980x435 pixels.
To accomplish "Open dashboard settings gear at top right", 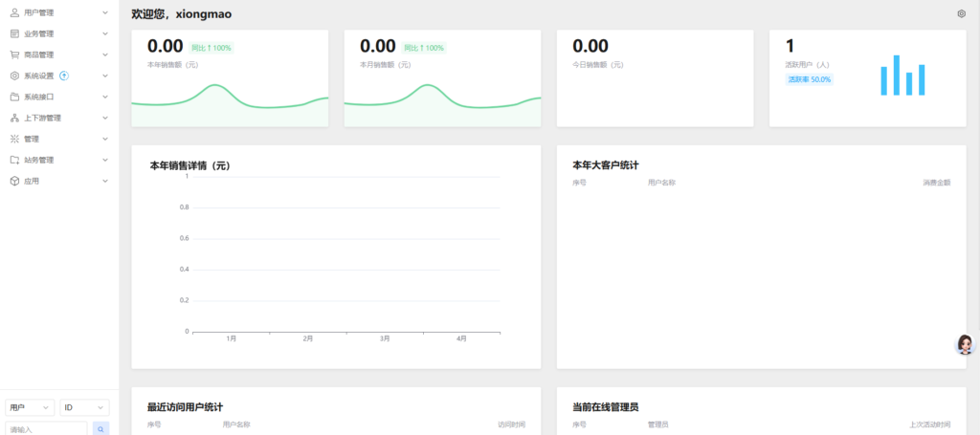I will pyautogui.click(x=961, y=13).
